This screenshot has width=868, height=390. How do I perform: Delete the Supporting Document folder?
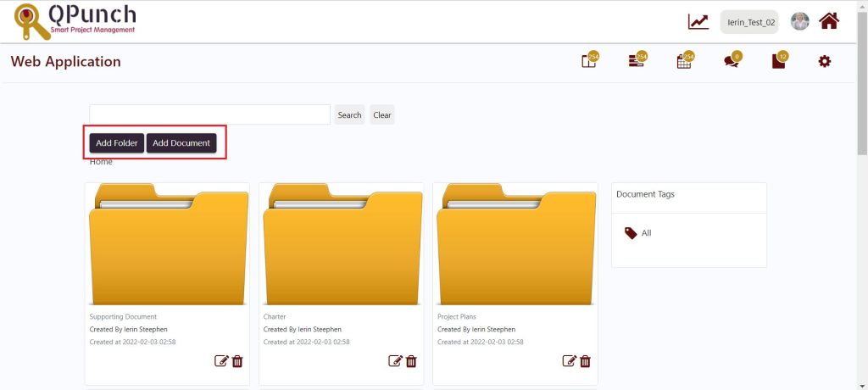point(237,361)
